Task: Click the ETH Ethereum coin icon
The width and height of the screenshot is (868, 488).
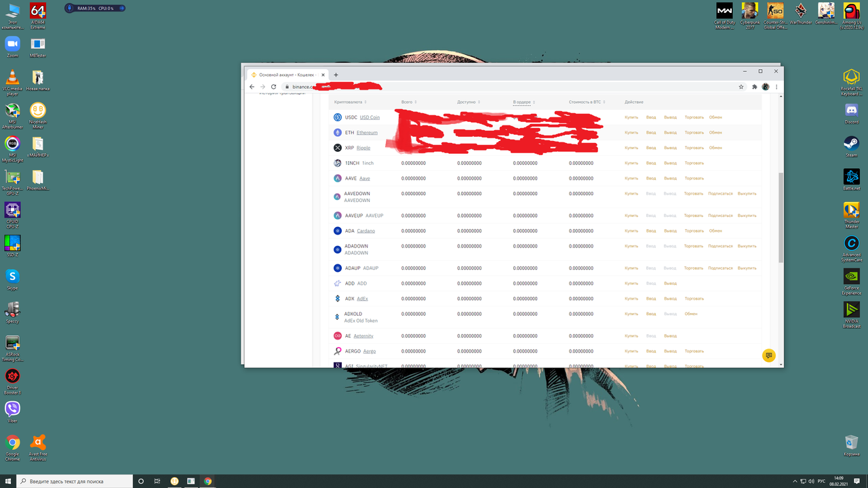Action: (x=338, y=133)
